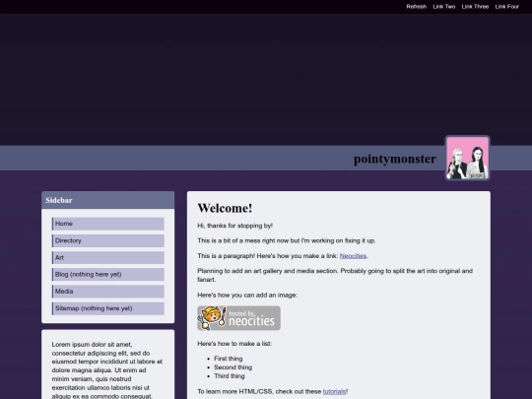Open Sitemap (nothing here yet) sidebar item
Screen dimensions: 532x399
click(108, 308)
